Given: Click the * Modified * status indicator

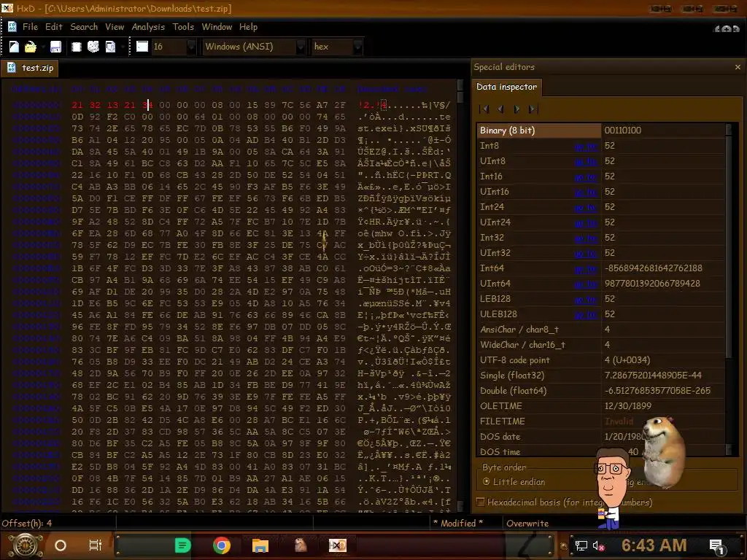Looking at the screenshot, I should click(458, 524).
